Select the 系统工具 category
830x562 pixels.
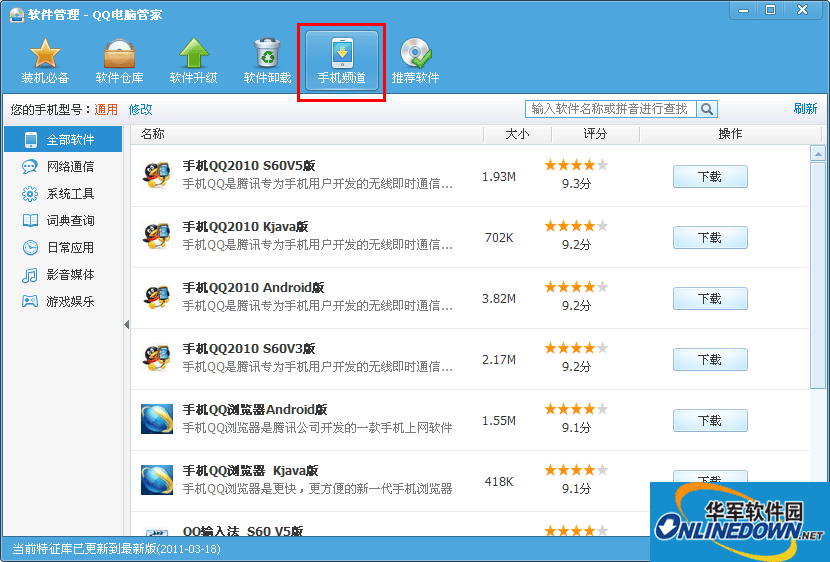(63, 194)
